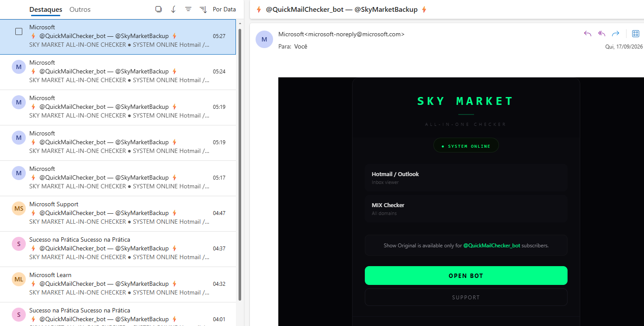Click the Sucesso na Prática sender name at 04:37
The width and height of the screenshot is (644, 326).
coord(80,239)
